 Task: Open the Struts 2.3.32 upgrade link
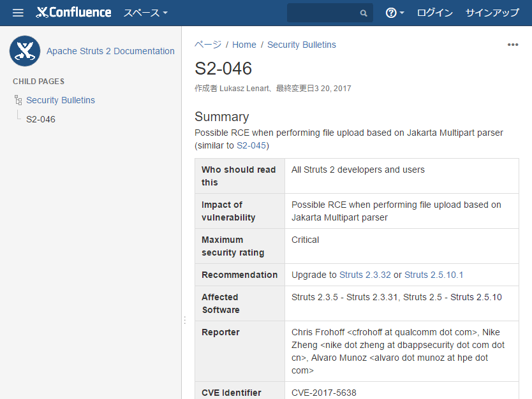pos(365,275)
